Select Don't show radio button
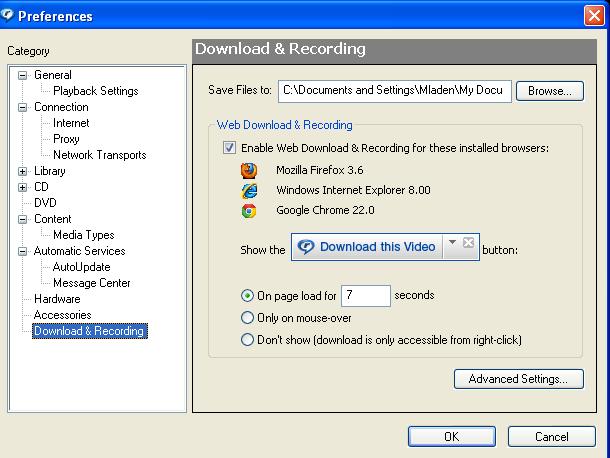Image resolution: width=610 pixels, height=458 pixels. click(247, 340)
